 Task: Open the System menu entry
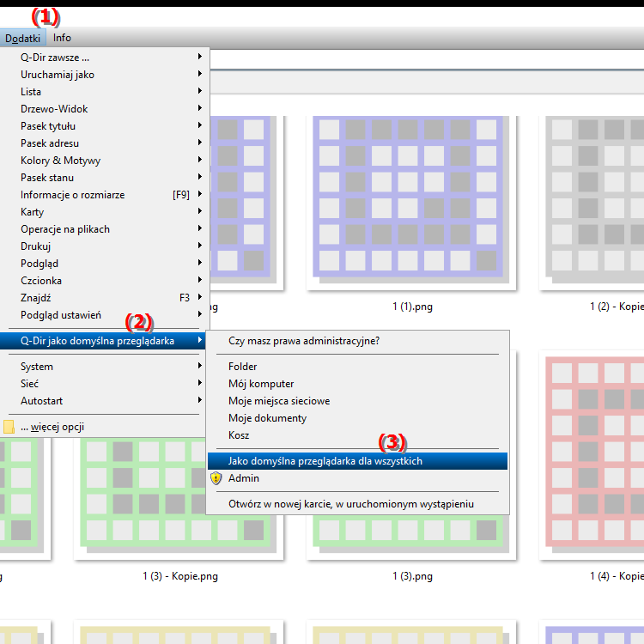tap(104, 367)
